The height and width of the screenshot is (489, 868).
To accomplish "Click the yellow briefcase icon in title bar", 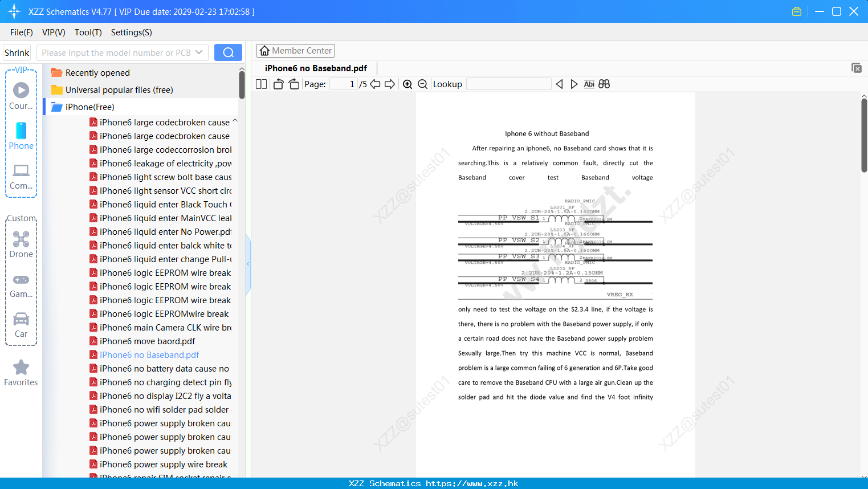I will point(797,11).
